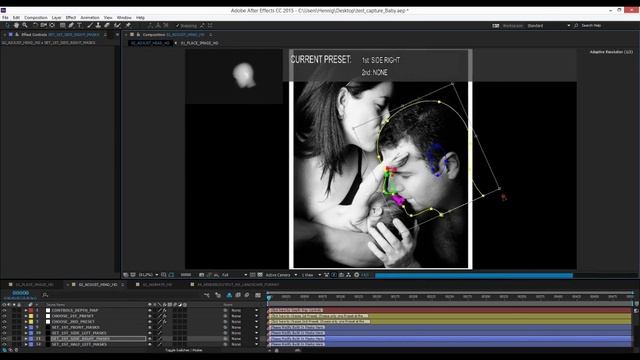Toggle mask and shape path visibility

coord(171,275)
